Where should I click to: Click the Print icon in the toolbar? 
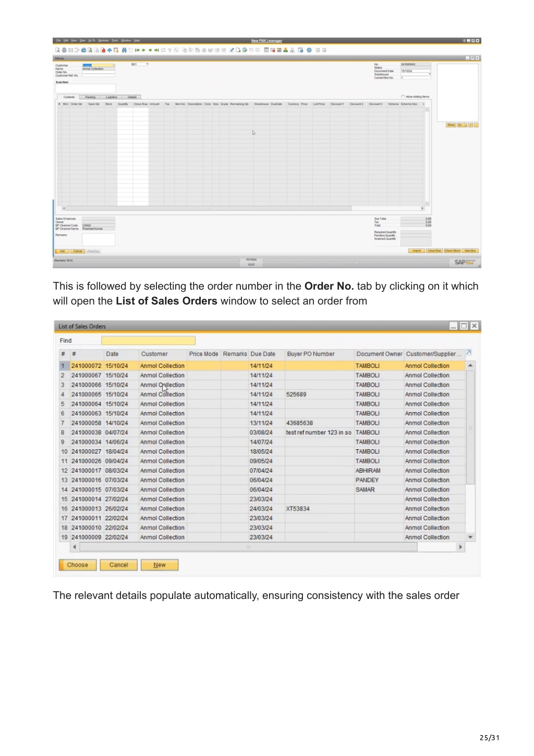64,50
